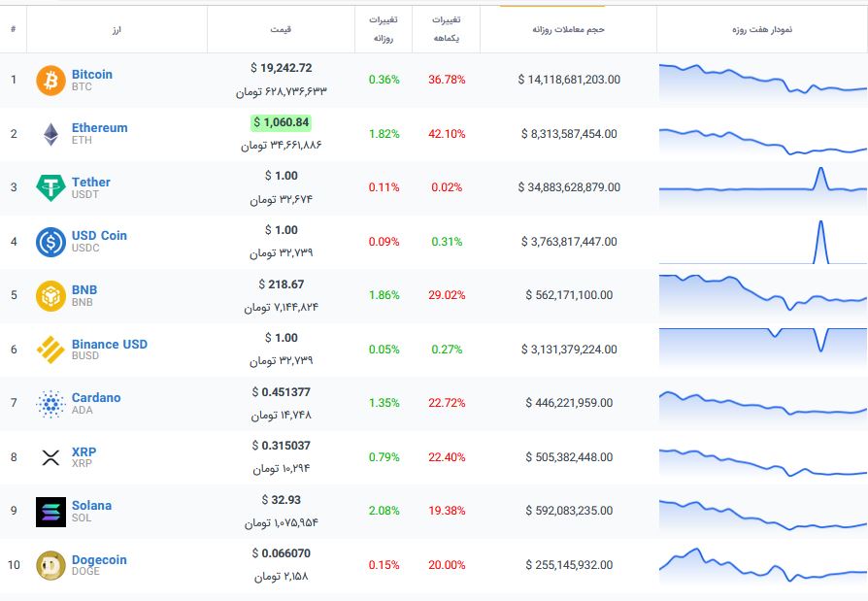The height and width of the screenshot is (601, 868).
Task: Select Solana volume $ 592,083,235.00
Action: point(569,511)
